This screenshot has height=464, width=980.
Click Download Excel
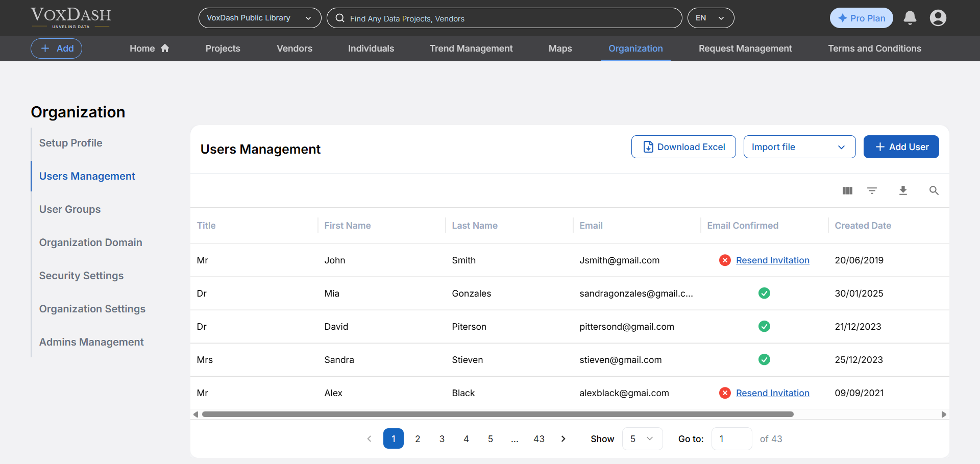coord(683,146)
